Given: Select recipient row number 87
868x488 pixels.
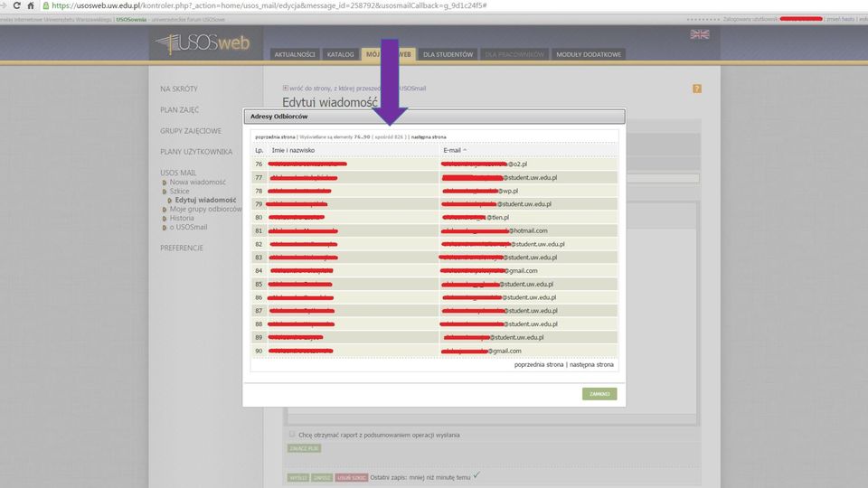Looking at the screenshot, I should click(x=435, y=310).
